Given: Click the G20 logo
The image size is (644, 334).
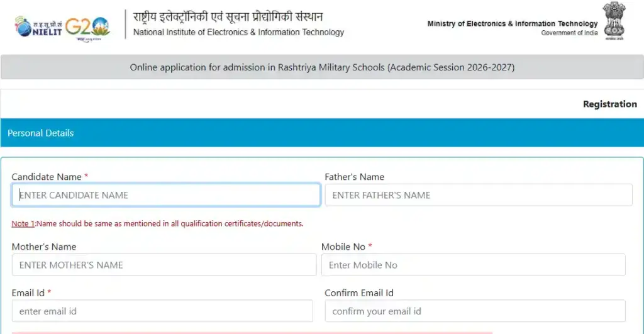Looking at the screenshot, I should click(x=88, y=26).
